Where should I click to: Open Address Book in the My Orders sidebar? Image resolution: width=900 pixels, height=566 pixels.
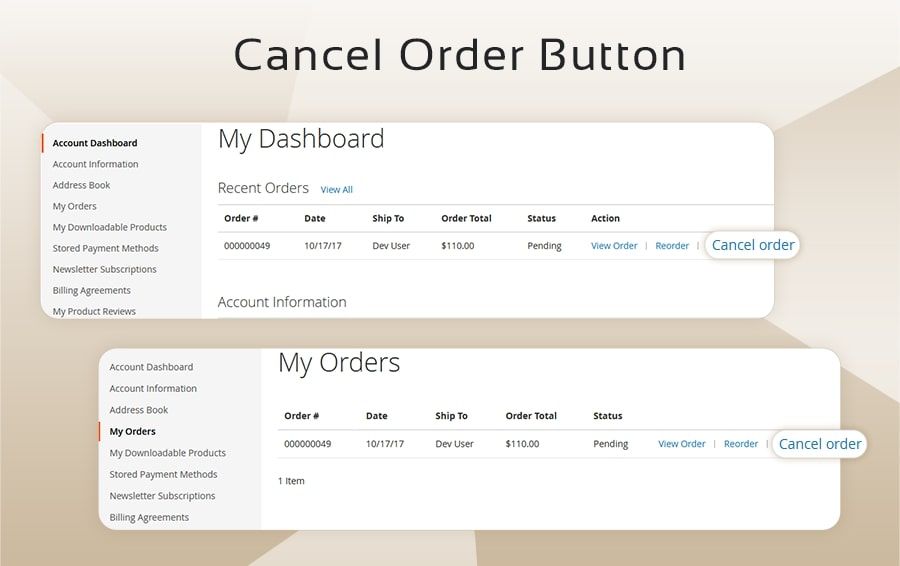(x=139, y=410)
